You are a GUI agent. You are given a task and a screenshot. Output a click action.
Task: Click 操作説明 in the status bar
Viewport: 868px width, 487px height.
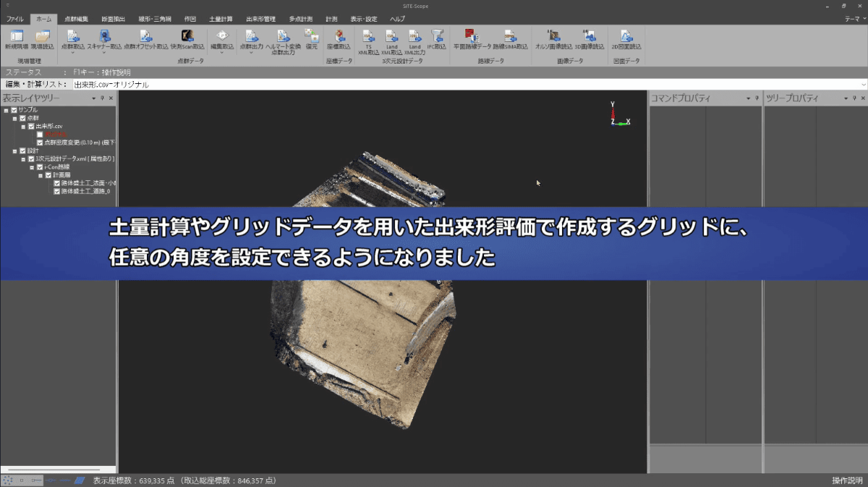[847, 479]
